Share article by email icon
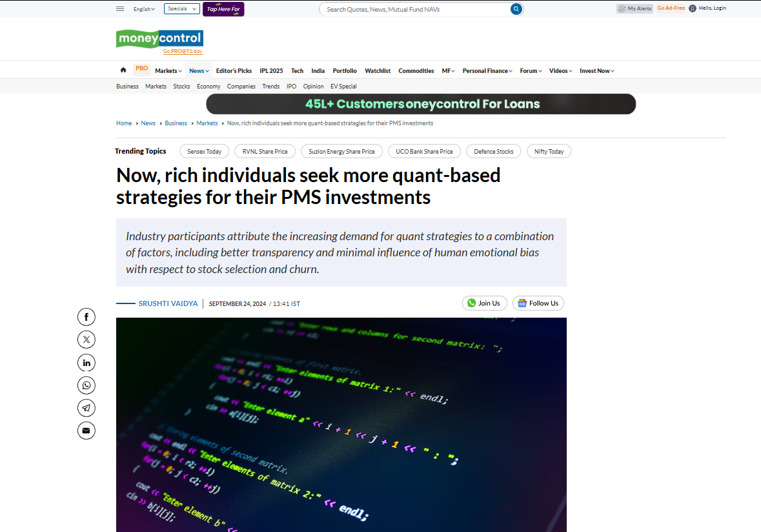Viewport: 761px width, 532px height. coord(86,431)
